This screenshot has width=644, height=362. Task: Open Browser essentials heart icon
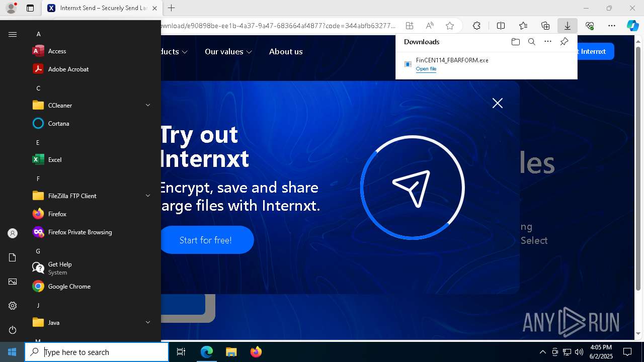pyautogui.click(x=590, y=26)
